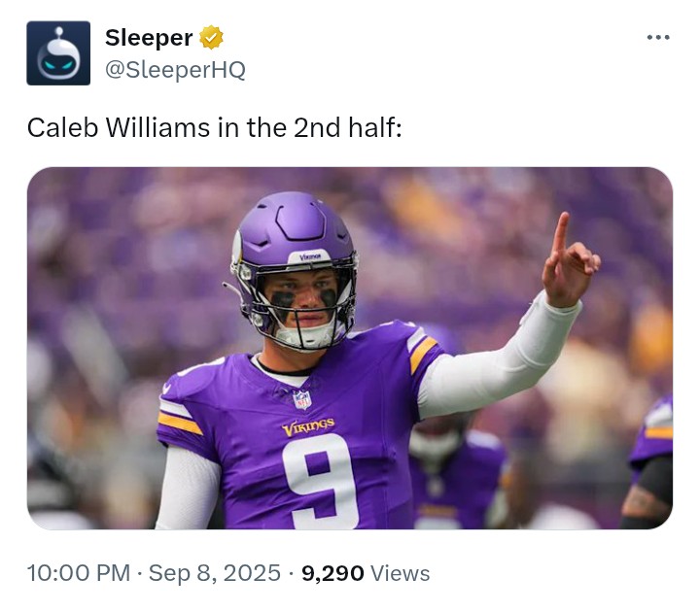Click the 10:00 PM timestamp
The width and height of the screenshot is (700, 612).
click(79, 573)
